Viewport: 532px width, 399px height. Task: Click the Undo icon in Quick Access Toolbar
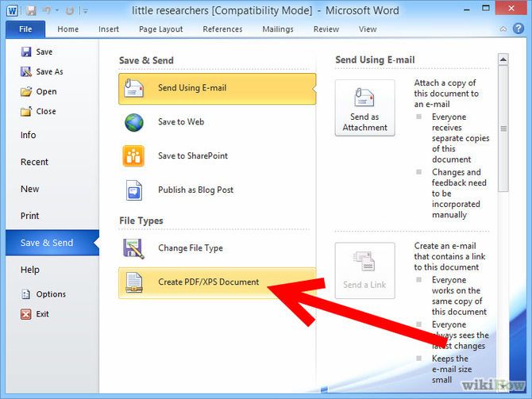pyautogui.click(x=47, y=10)
